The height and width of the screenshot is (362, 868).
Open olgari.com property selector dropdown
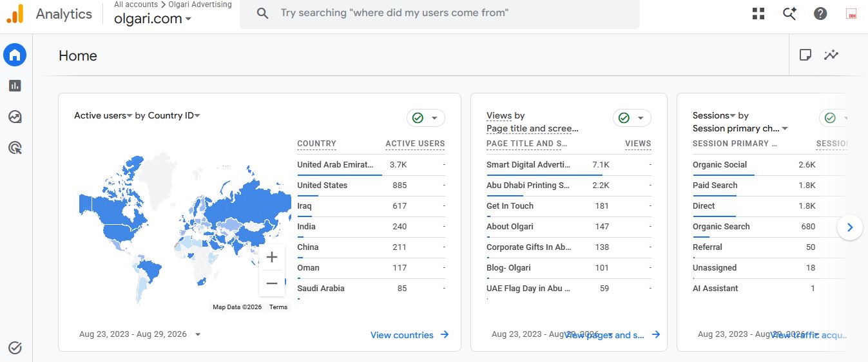pyautogui.click(x=153, y=19)
